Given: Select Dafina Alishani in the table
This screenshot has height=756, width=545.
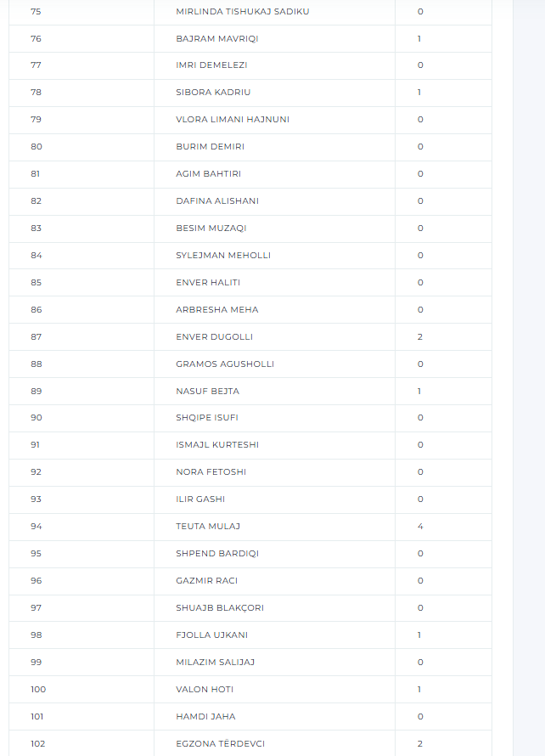Looking at the screenshot, I should coord(217,201).
